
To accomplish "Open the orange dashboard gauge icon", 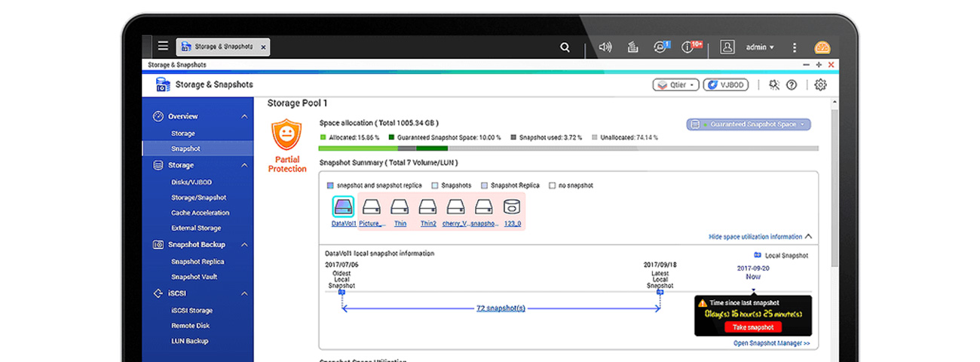I will point(822,47).
